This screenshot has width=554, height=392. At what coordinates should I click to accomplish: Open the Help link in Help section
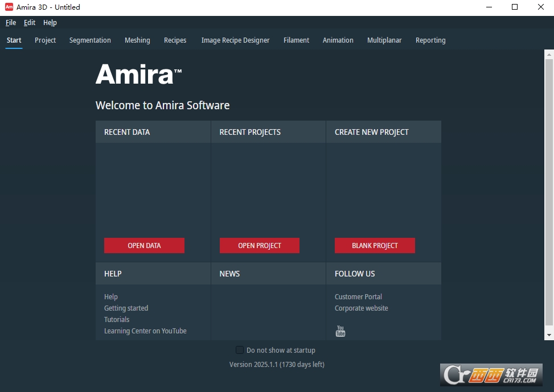[111, 296]
